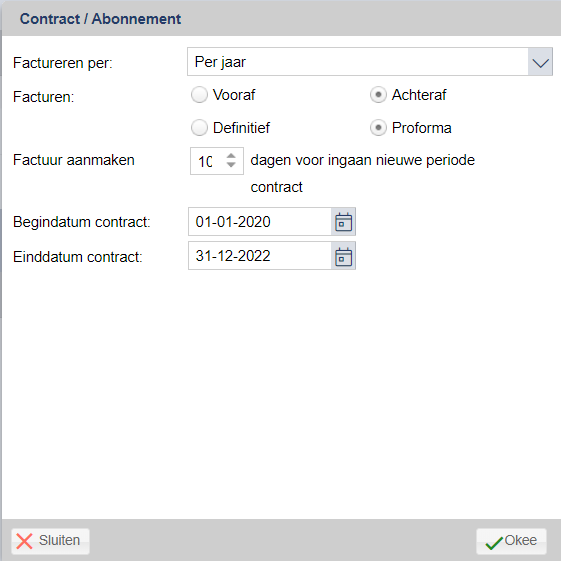The height and width of the screenshot is (561, 561).
Task: Open the Begindatum contract calendar picker
Action: click(x=343, y=222)
